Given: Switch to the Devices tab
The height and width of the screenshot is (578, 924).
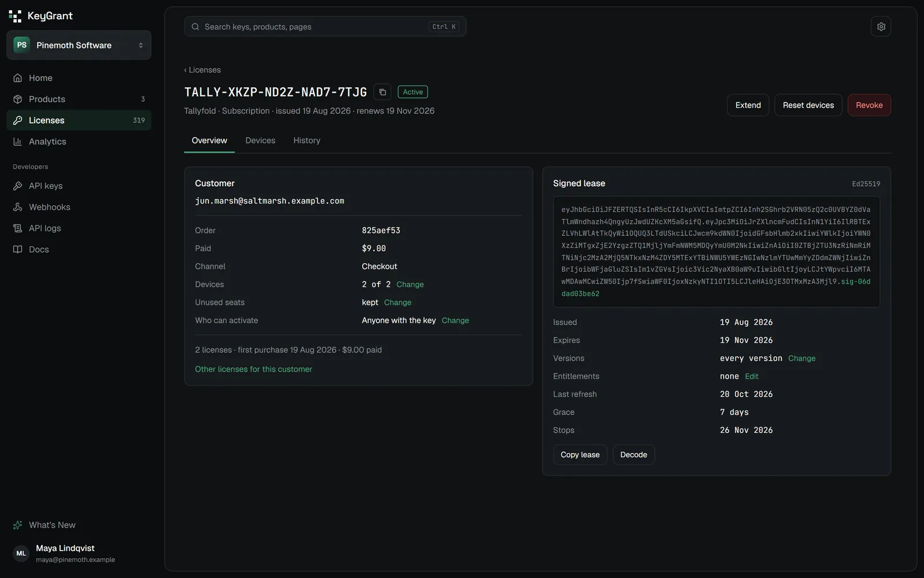Looking at the screenshot, I should (260, 140).
